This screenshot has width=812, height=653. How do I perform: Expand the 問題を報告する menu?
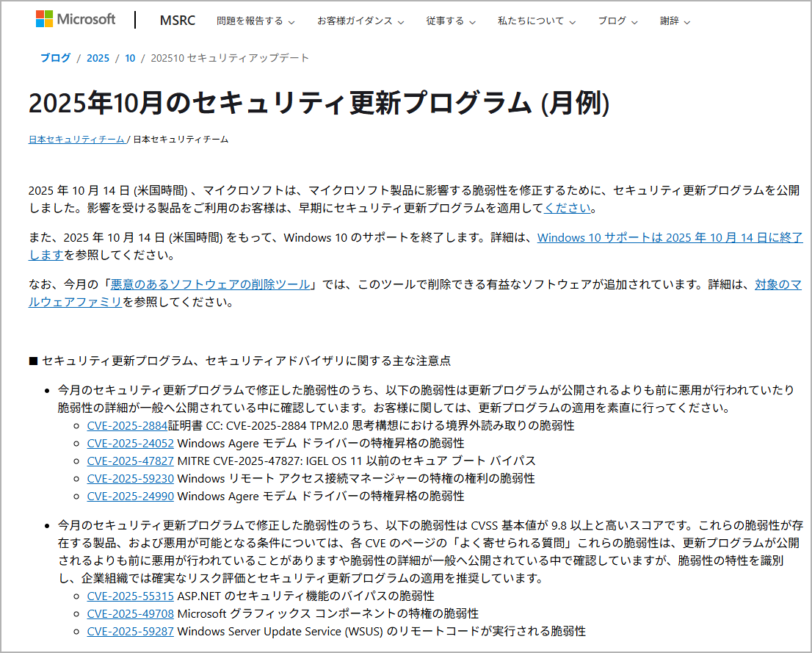click(x=255, y=21)
